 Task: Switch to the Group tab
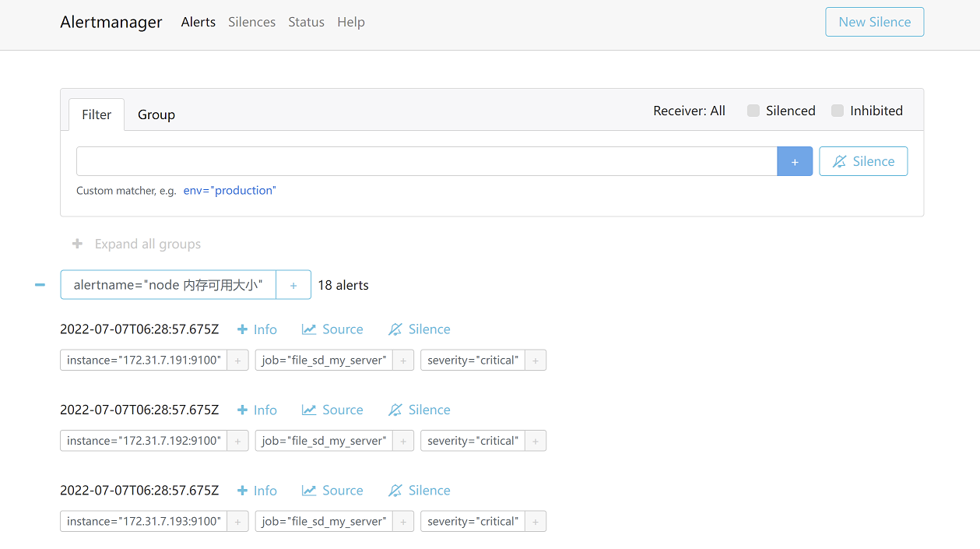(x=156, y=114)
